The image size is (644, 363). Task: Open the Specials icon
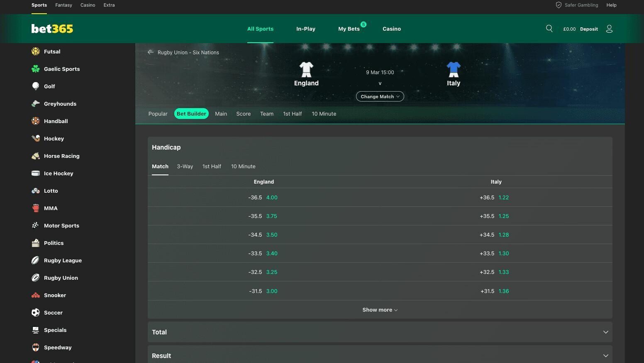tap(36, 330)
